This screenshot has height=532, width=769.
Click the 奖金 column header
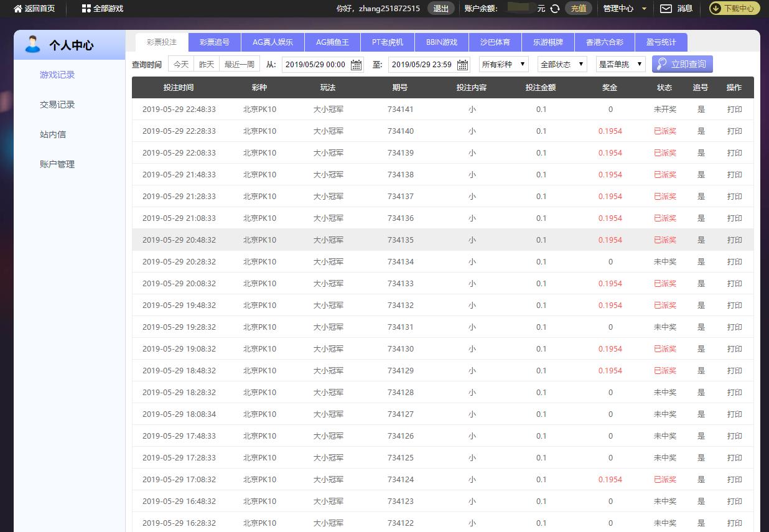[x=610, y=88]
